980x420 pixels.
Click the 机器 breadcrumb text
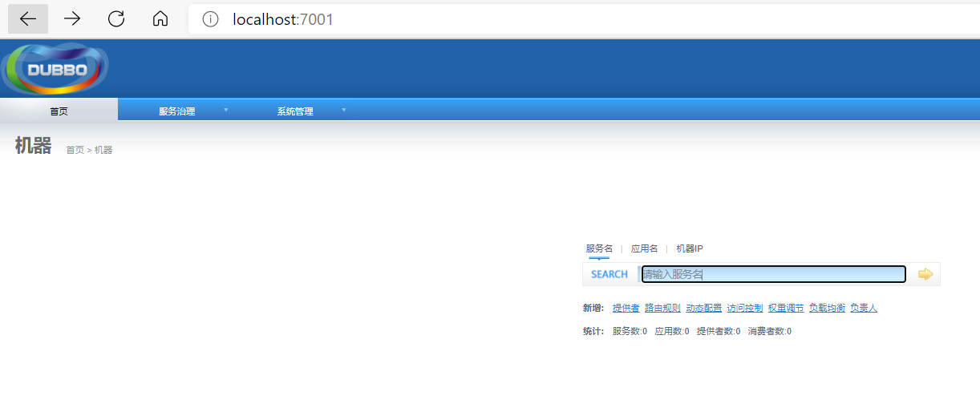pos(103,150)
